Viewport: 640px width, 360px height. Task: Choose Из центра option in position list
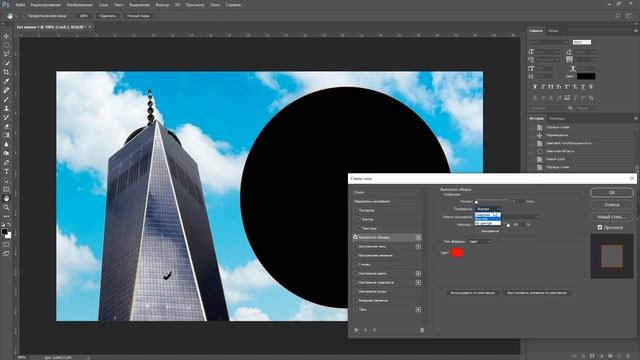pyautogui.click(x=487, y=223)
